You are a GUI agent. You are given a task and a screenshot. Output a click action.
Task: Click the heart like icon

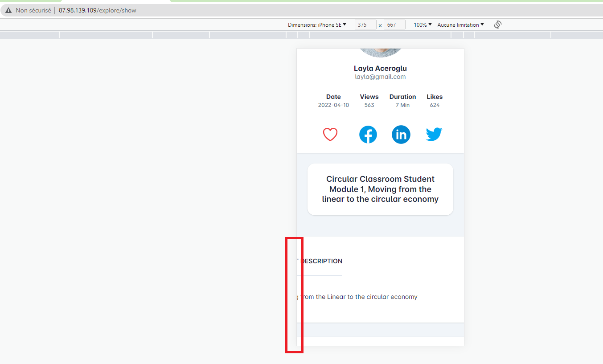click(x=330, y=135)
